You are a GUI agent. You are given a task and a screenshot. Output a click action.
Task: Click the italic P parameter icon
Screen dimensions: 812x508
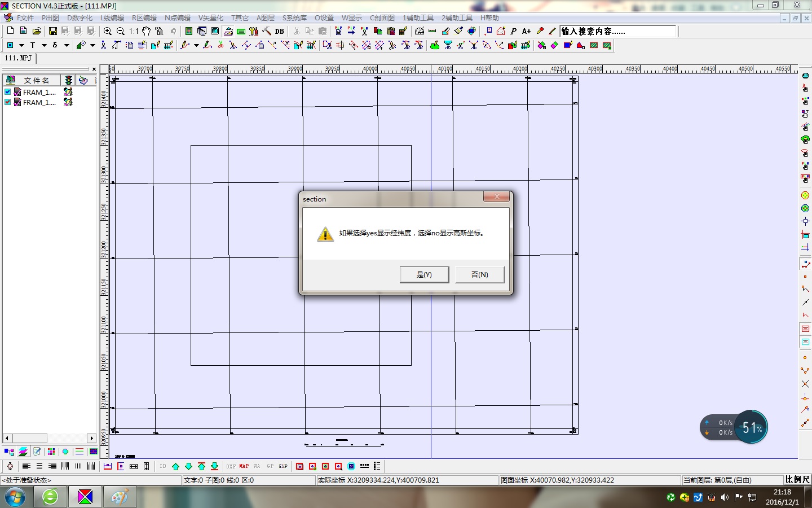[x=513, y=31]
